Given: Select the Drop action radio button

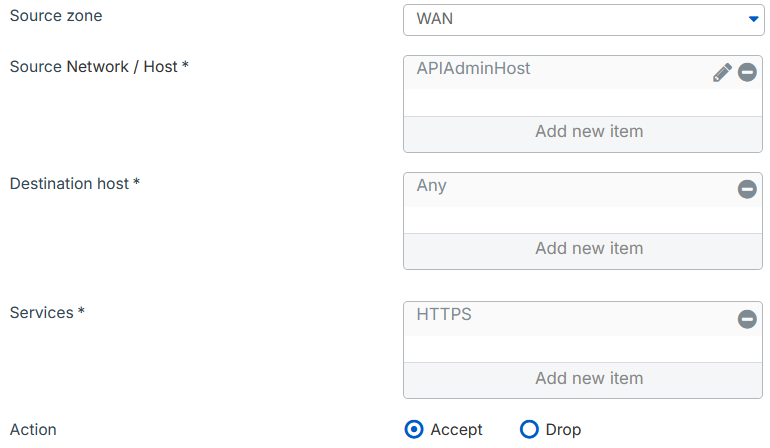Looking at the screenshot, I should (530, 430).
